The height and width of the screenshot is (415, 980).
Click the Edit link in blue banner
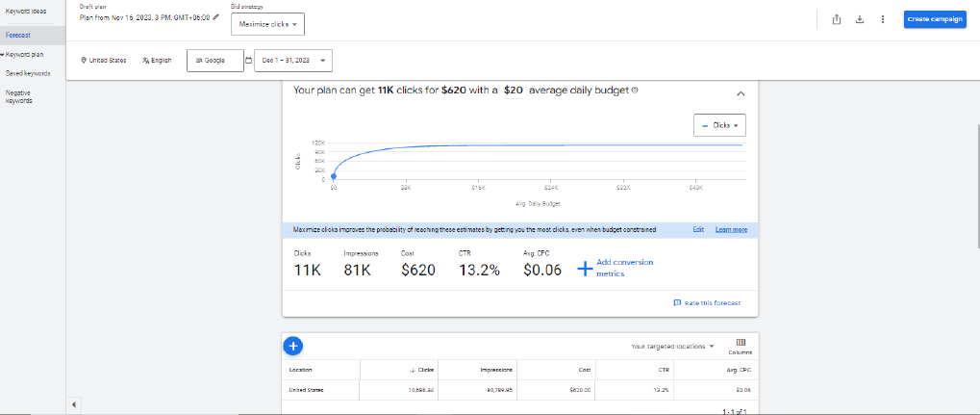pos(698,230)
